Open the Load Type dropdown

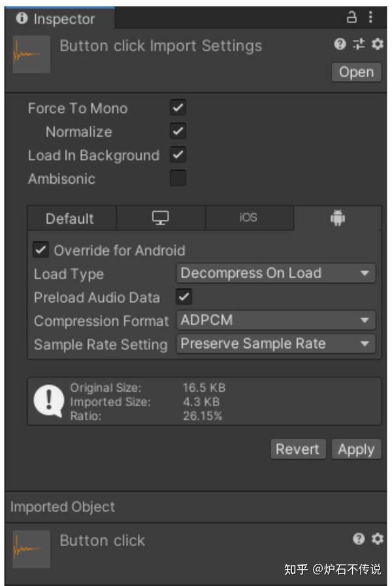[276, 273]
